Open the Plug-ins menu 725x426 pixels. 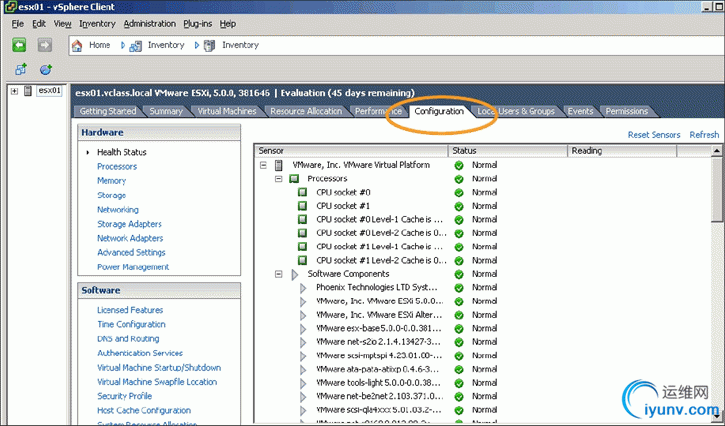[x=197, y=24]
